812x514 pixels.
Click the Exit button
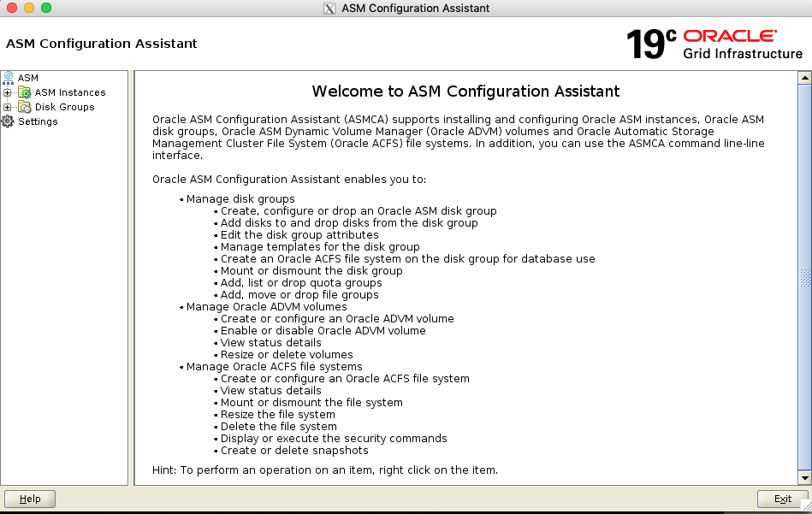click(x=783, y=499)
